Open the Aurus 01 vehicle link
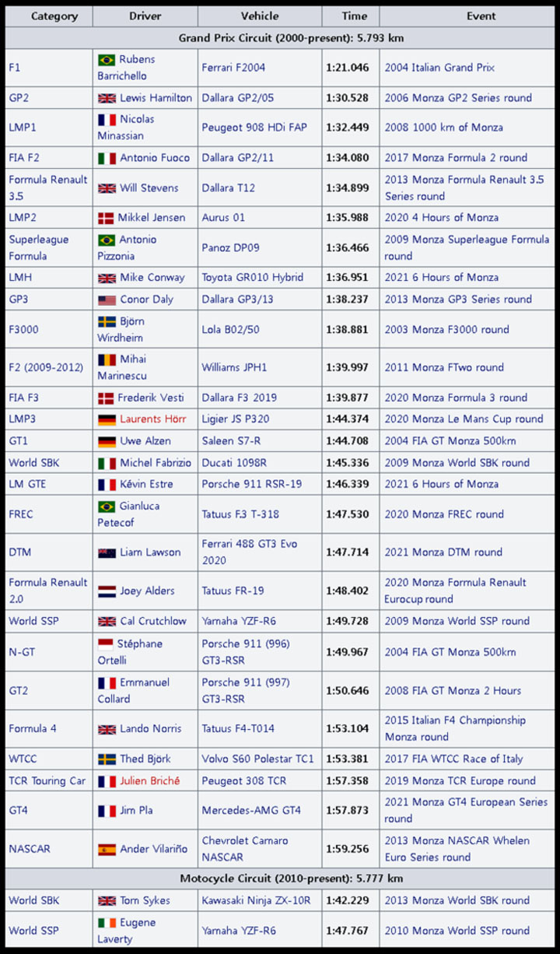The image size is (560, 954). tap(223, 218)
